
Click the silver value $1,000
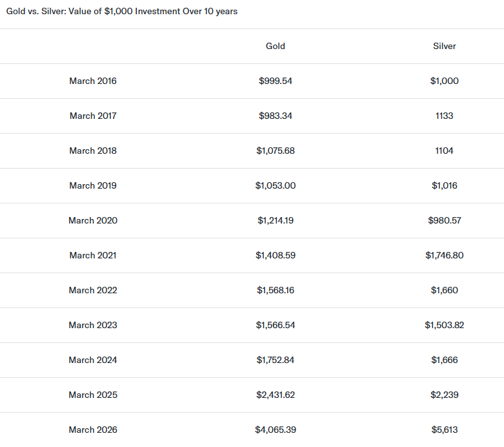(x=445, y=81)
